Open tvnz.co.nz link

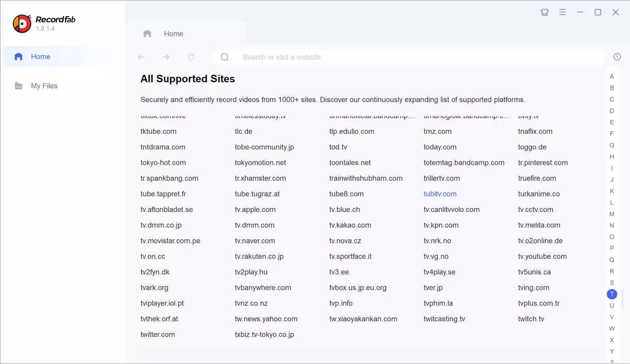click(252, 303)
